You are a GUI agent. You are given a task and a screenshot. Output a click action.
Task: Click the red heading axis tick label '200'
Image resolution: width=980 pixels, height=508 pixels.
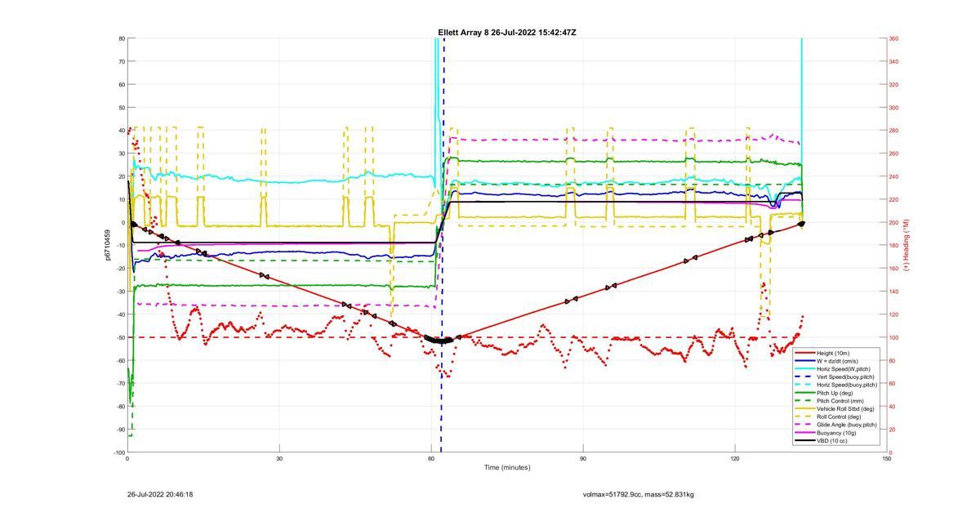894,222
